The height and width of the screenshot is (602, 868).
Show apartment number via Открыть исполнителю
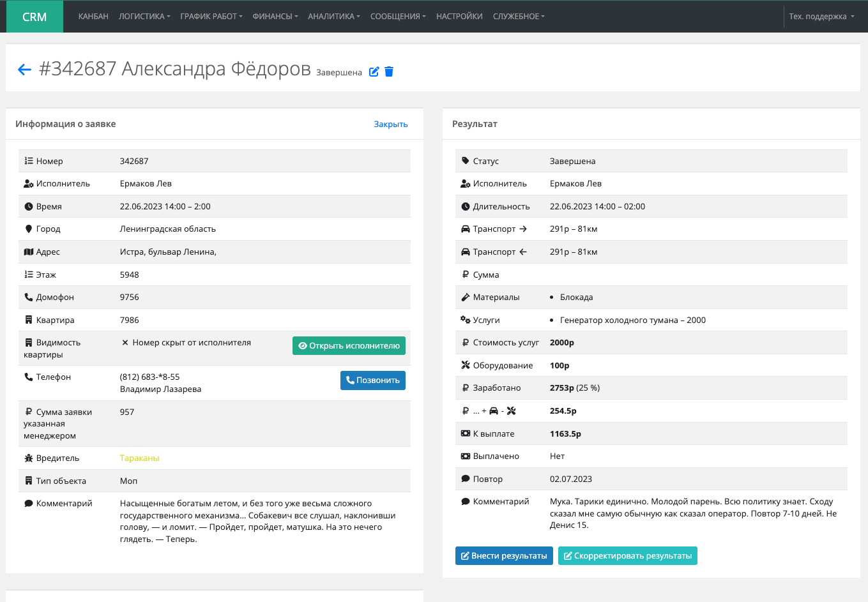click(x=349, y=345)
